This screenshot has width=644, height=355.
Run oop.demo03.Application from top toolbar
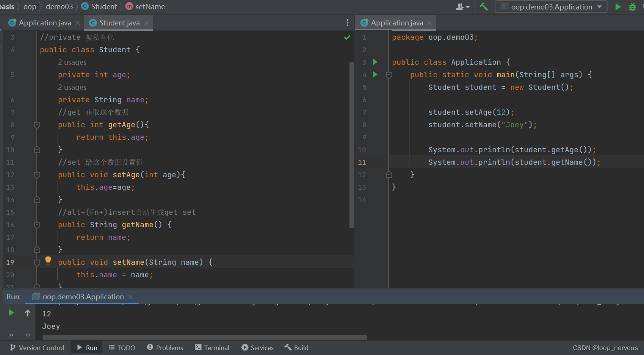point(618,7)
